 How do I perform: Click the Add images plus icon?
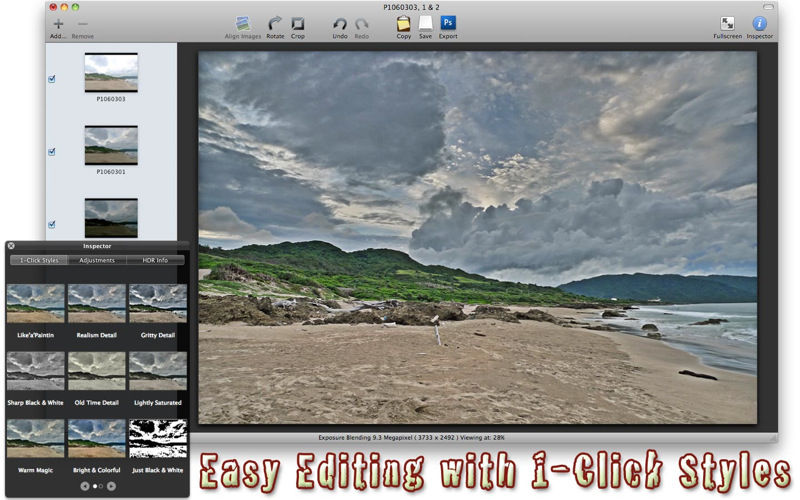58,23
